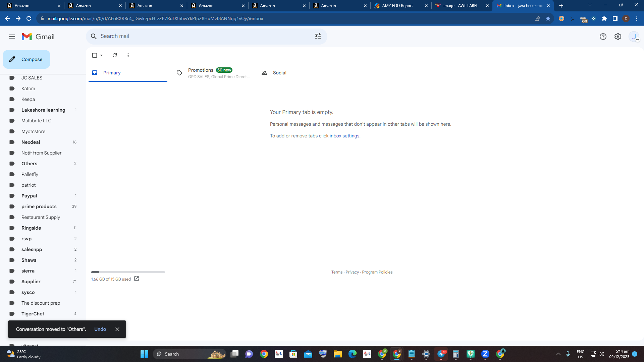Click the Keepa label icon
This screenshot has height=362, width=644.
tap(12, 99)
